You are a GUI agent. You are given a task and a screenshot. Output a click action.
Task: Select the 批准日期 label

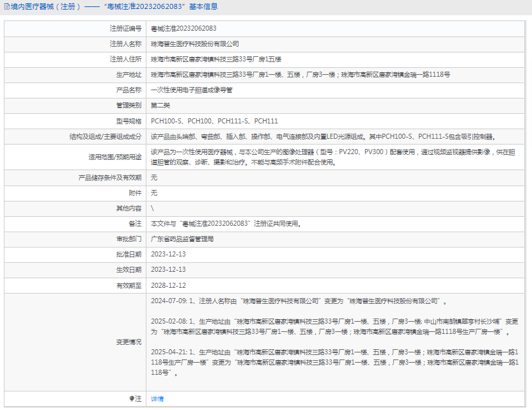pos(129,254)
